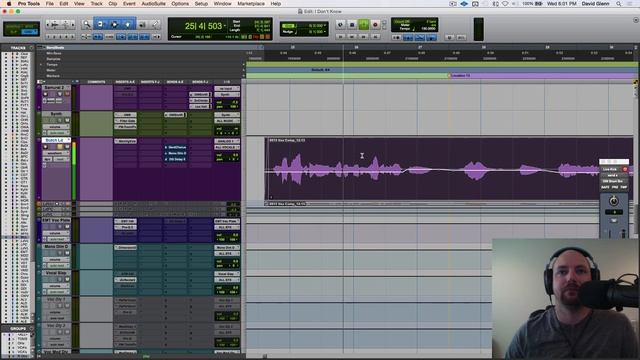Click the COMMENTS column header
Viewport: 640px width, 360px height.
point(96,82)
